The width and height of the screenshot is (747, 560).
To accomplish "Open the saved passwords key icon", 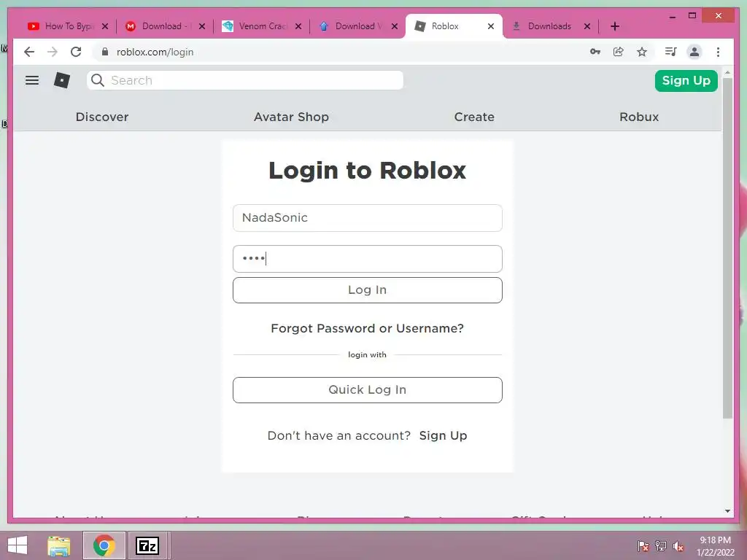I will 595,52.
